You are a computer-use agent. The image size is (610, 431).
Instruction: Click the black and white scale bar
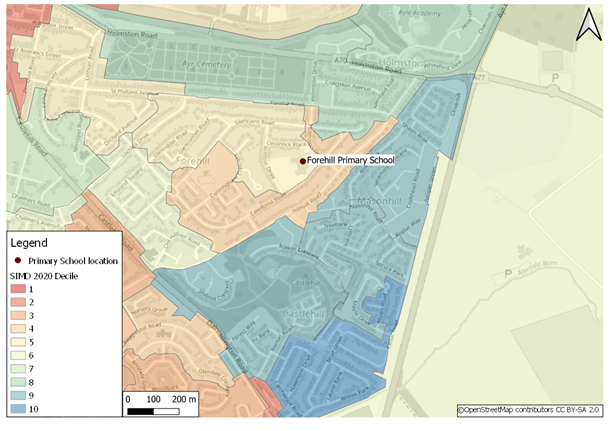coord(153,411)
